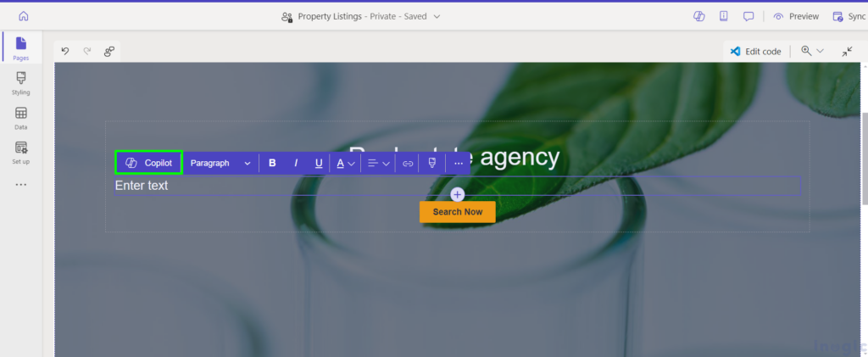Open the Set up workspace

pyautogui.click(x=21, y=153)
